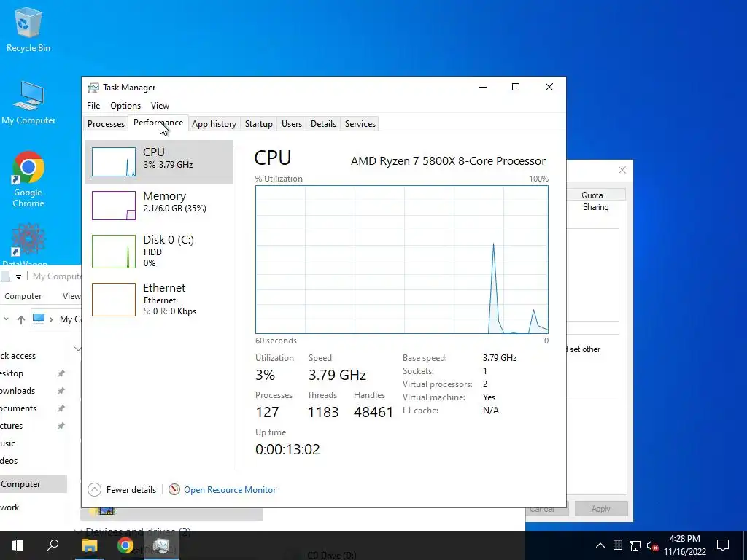Switch to the App history tab
Viewport: 747px width, 560px height.
click(214, 124)
